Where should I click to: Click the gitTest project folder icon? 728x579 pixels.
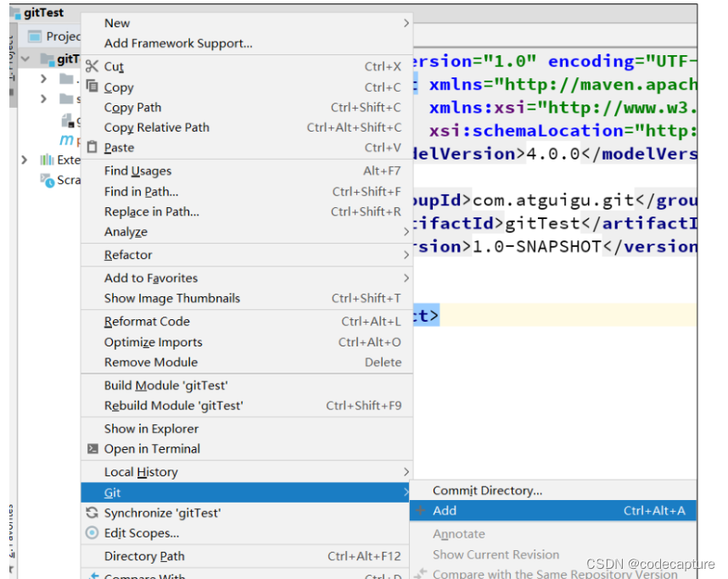47,59
